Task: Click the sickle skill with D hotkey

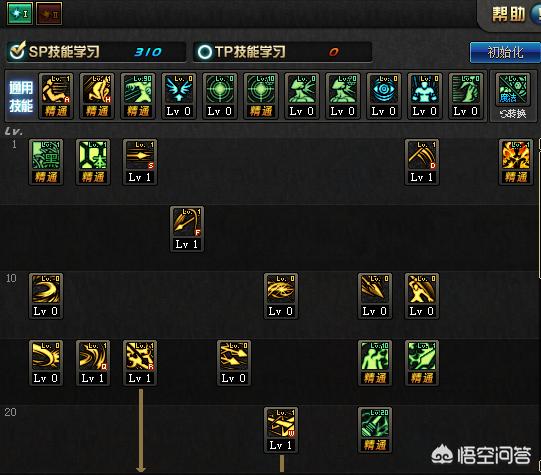Action: [x=422, y=162]
